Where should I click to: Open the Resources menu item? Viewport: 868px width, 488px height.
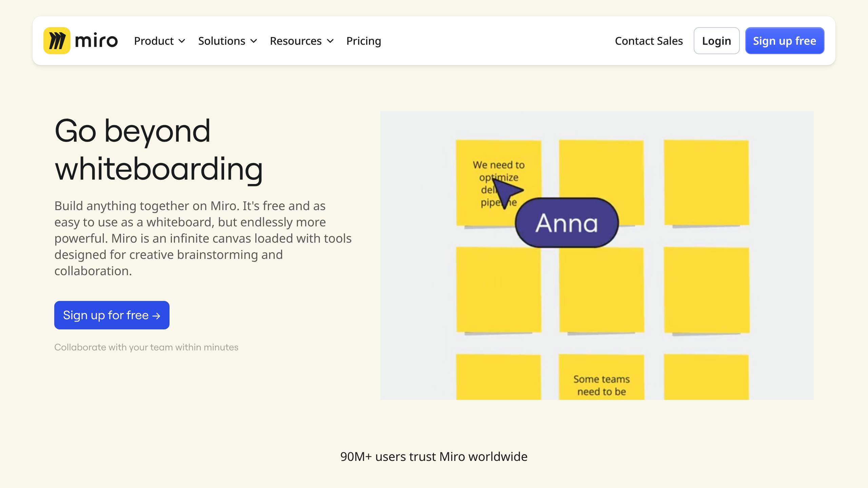pos(295,41)
